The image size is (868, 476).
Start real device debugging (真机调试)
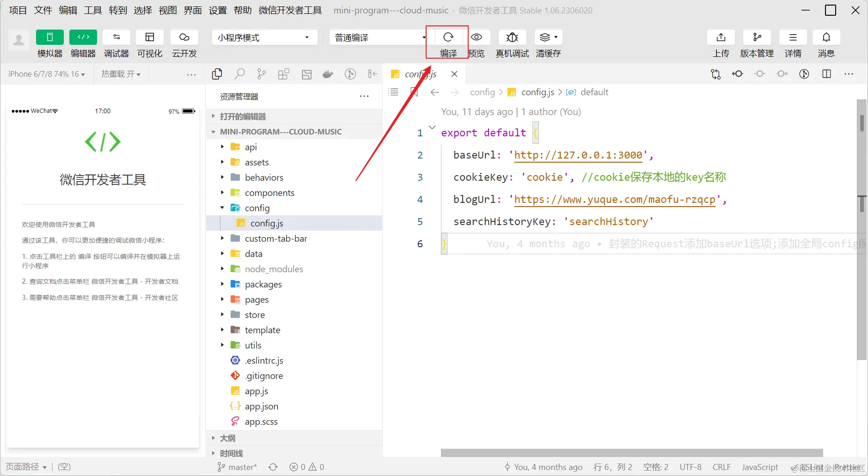pos(512,37)
